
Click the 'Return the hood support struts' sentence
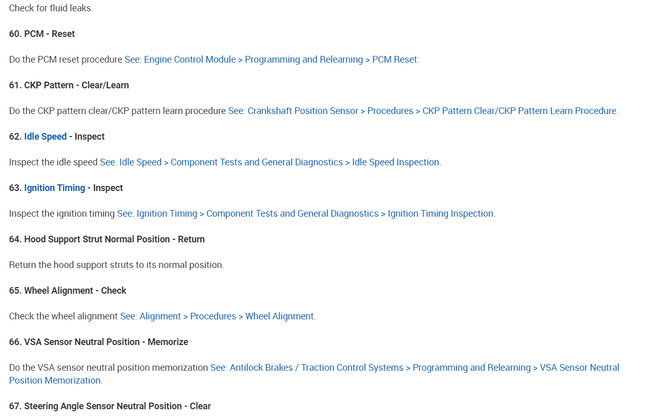click(x=115, y=265)
